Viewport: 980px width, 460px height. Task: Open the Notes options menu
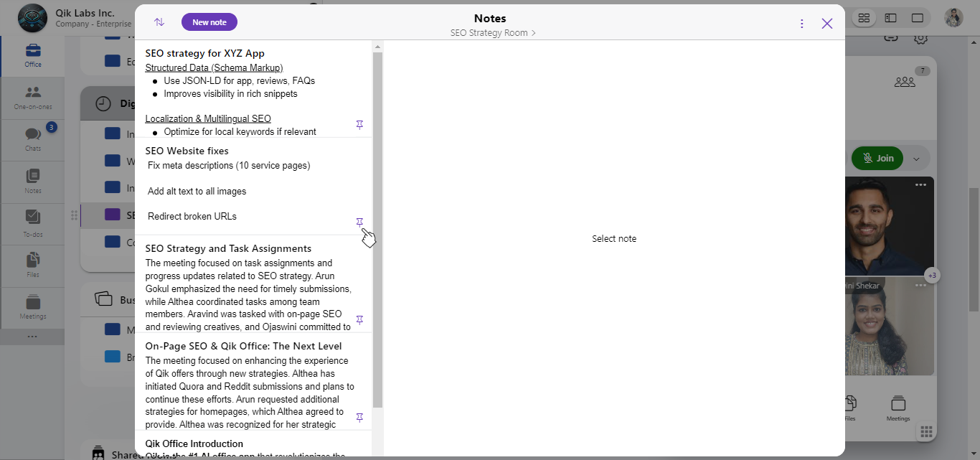click(x=801, y=22)
